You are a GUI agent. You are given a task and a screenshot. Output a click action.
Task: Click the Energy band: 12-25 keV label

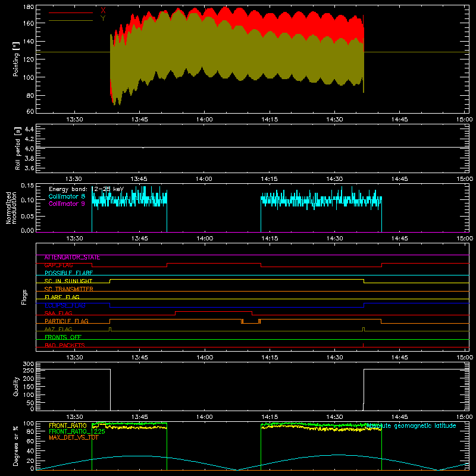click(86, 189)
